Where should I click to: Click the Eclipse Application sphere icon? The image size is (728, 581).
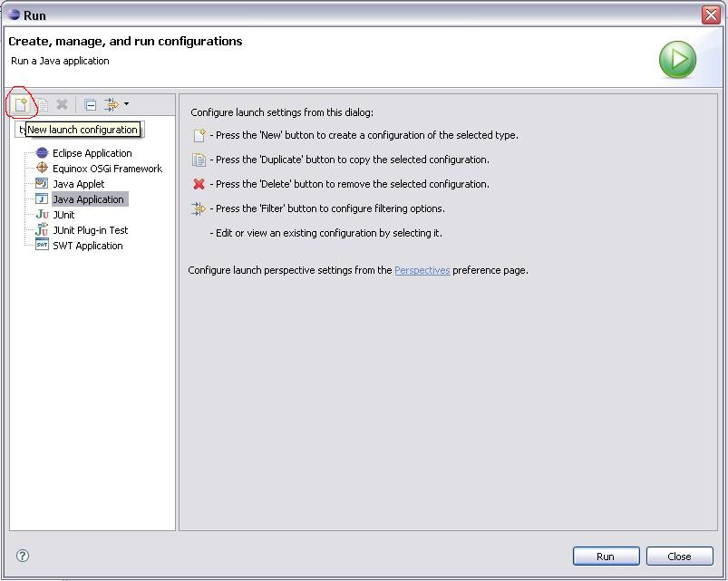(42, 152)
